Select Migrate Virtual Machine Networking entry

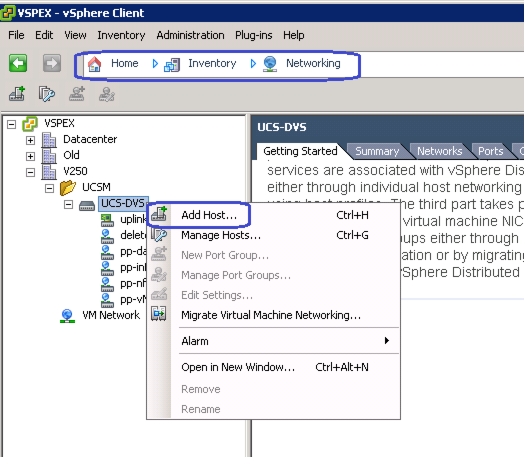(273, 315)
